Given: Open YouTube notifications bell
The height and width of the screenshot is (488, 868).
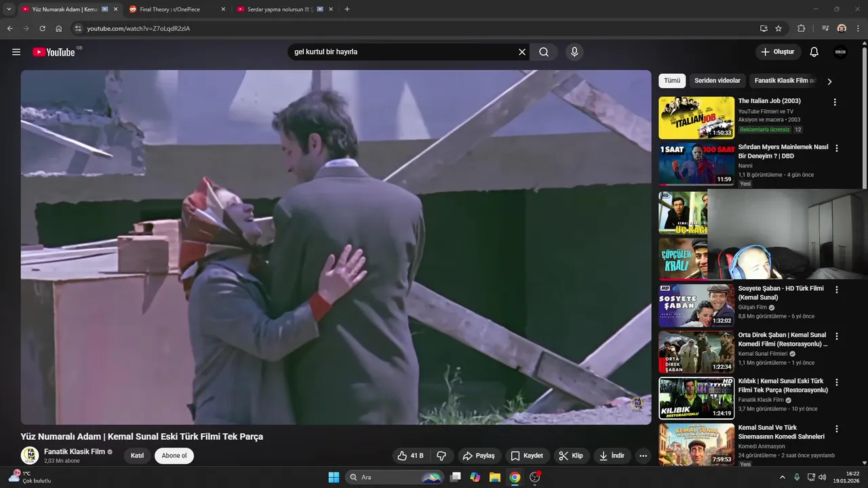Looking at the screenshot, I should [x=814, y=52].
